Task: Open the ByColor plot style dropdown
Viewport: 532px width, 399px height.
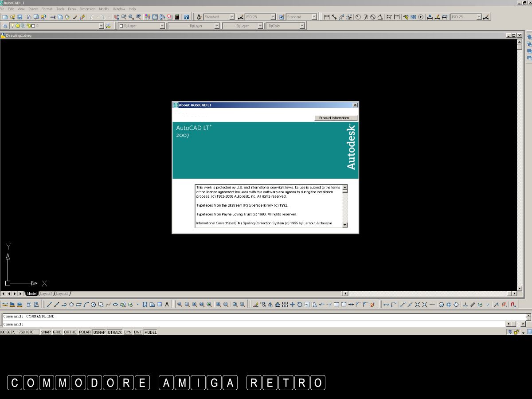Action: (302, 26)
